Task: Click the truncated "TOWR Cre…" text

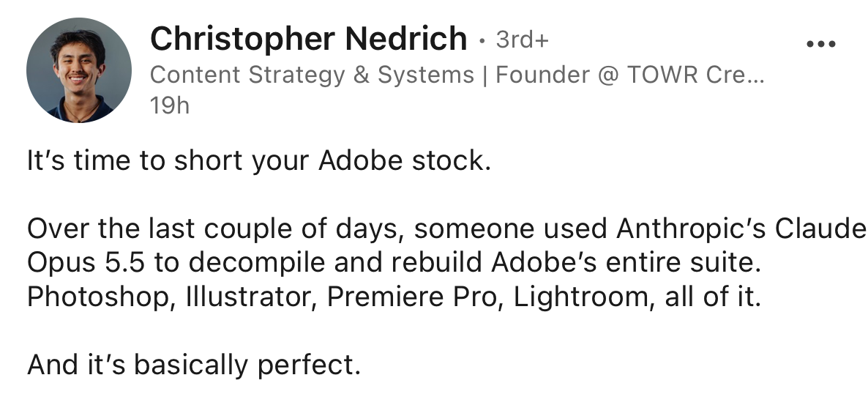Action: [x=695, y=75]
